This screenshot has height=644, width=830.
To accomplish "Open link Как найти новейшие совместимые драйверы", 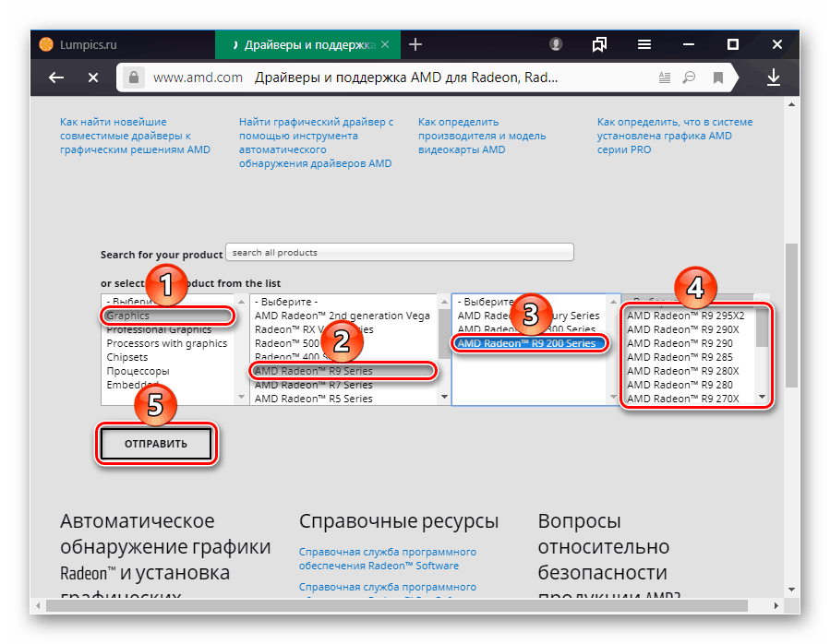I will [135, 136].
